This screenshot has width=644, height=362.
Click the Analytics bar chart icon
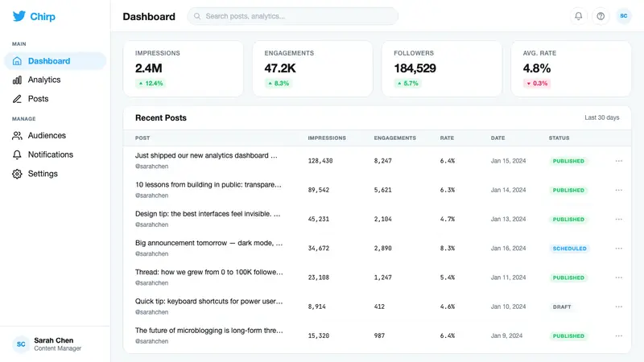[x=17, y=80]
